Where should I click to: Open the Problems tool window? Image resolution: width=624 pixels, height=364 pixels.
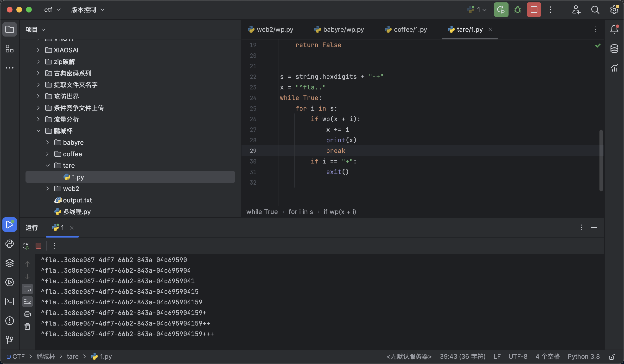tap(9, 321)
